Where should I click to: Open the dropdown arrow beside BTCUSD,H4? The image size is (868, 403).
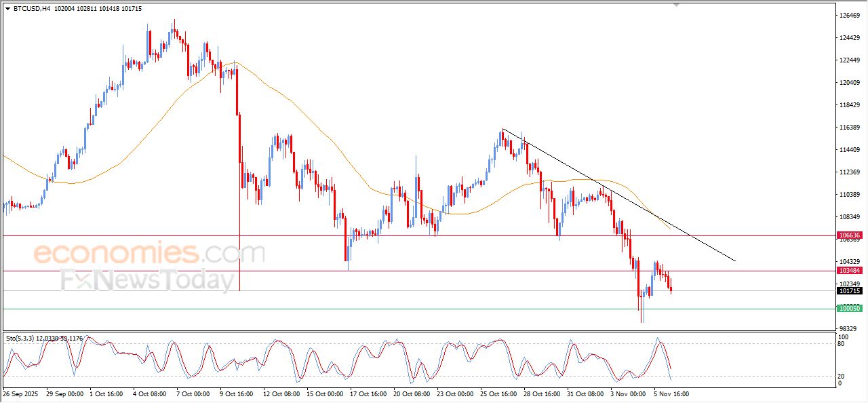click(7, 8)
